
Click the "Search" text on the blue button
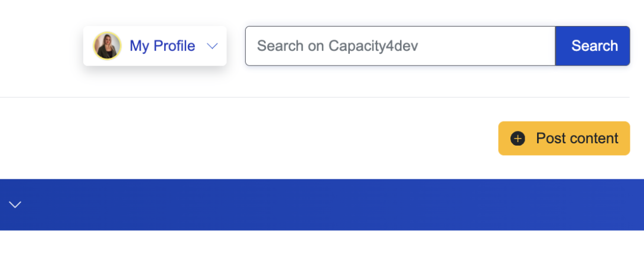[594, 46]
